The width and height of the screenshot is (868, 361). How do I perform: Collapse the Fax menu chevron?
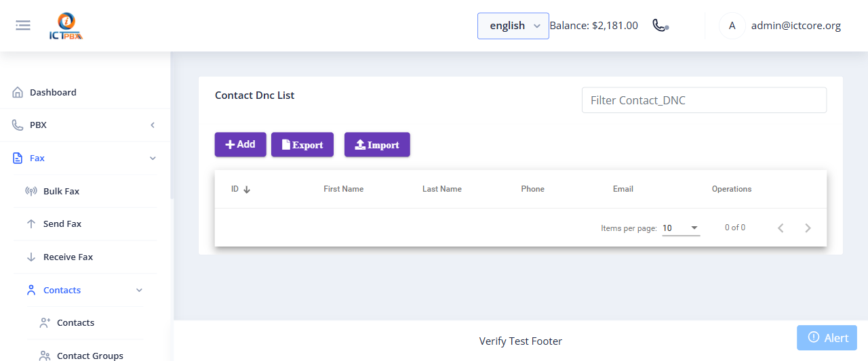coord(153,158)
